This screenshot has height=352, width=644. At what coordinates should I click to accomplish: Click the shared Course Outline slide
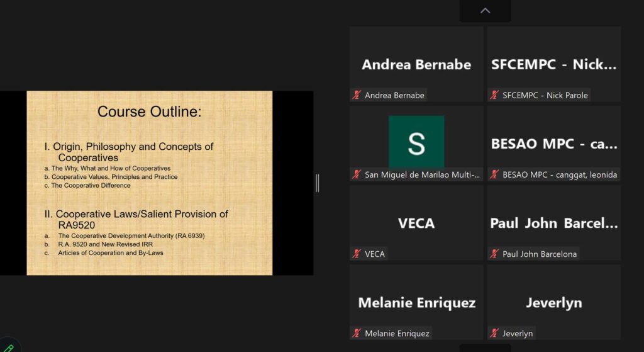pos(150,183)
